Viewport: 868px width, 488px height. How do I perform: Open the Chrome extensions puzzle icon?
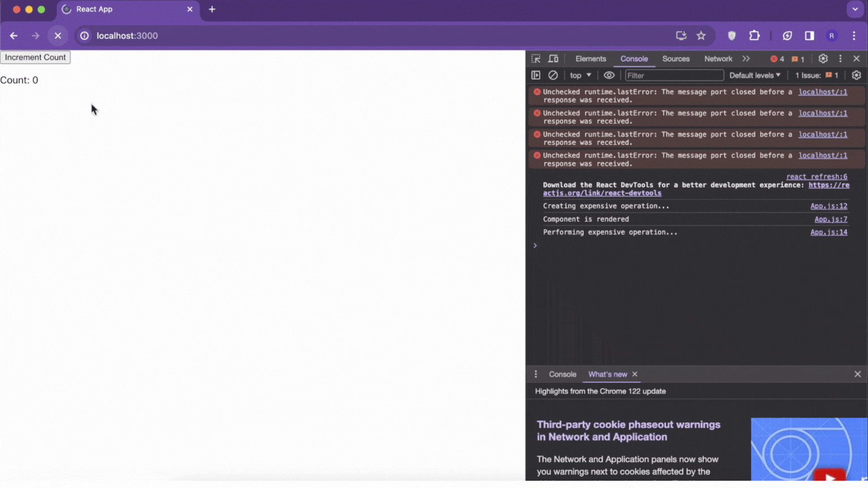pos(754,36)
